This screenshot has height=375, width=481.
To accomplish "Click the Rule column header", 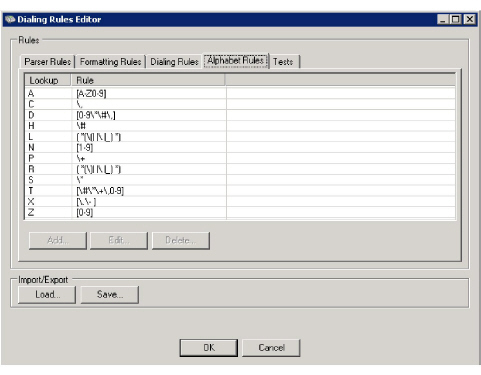I will click(x=148, y=80).
